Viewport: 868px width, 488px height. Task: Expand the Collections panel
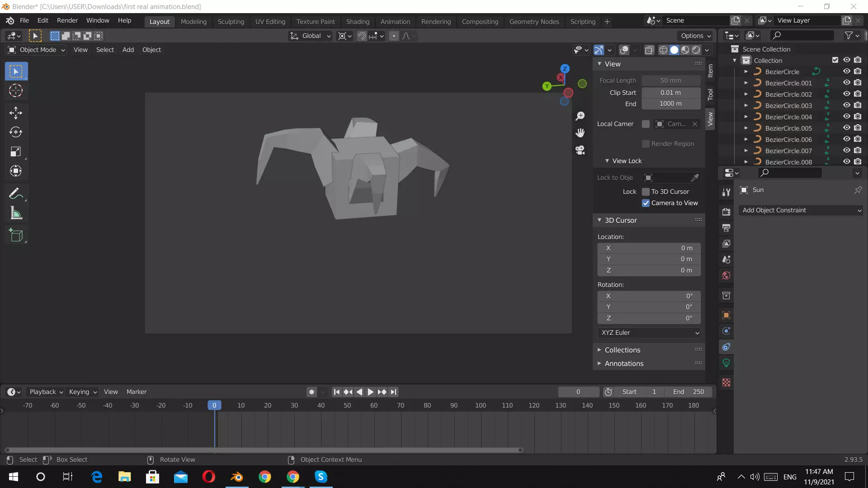click(x=622, y=350)
